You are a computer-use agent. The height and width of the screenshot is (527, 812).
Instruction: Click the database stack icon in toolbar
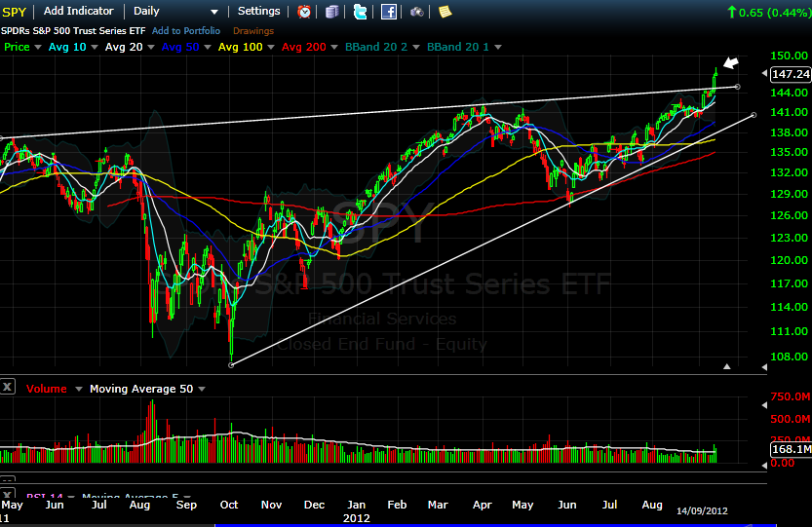(x=332, y=12)
